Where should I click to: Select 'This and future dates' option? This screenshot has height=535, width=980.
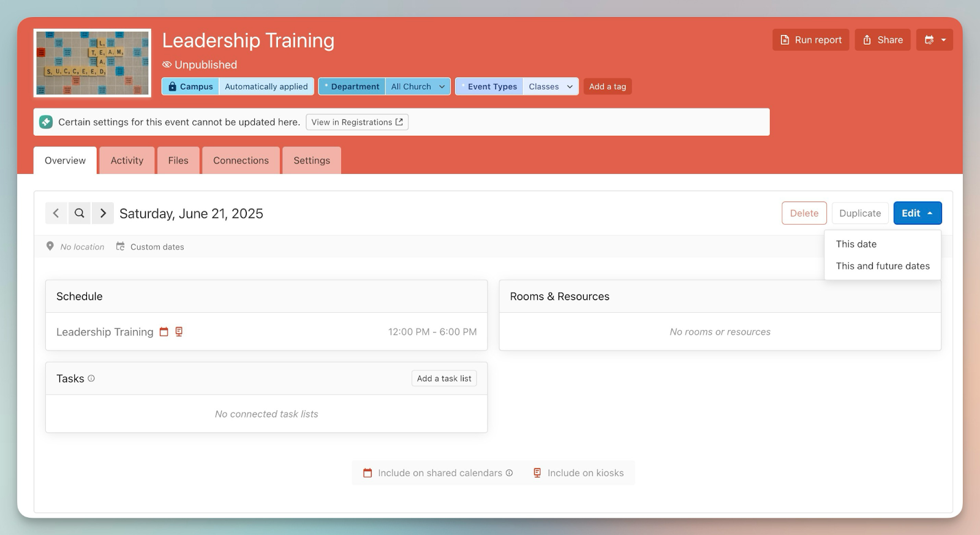click(883, 266)
